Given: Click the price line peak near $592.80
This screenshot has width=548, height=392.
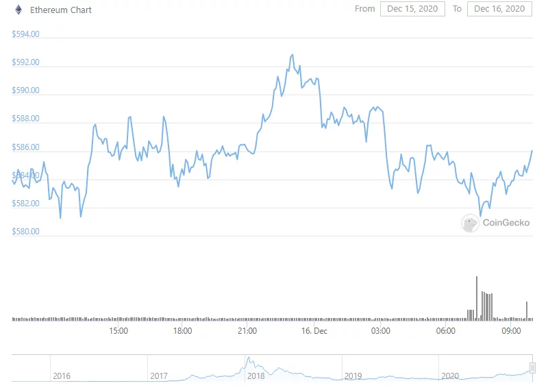Looking at the screenshot, I should (x=292, y=55).
